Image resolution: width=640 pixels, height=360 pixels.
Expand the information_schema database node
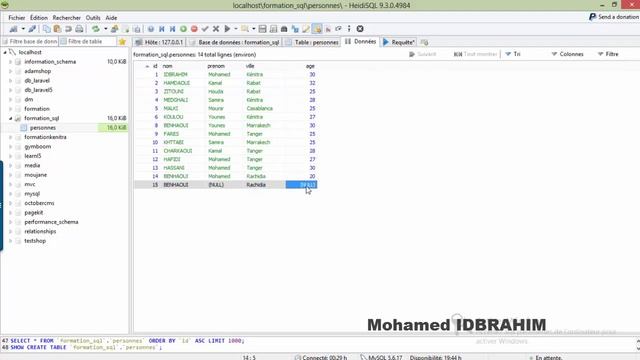tap(11, 62)
